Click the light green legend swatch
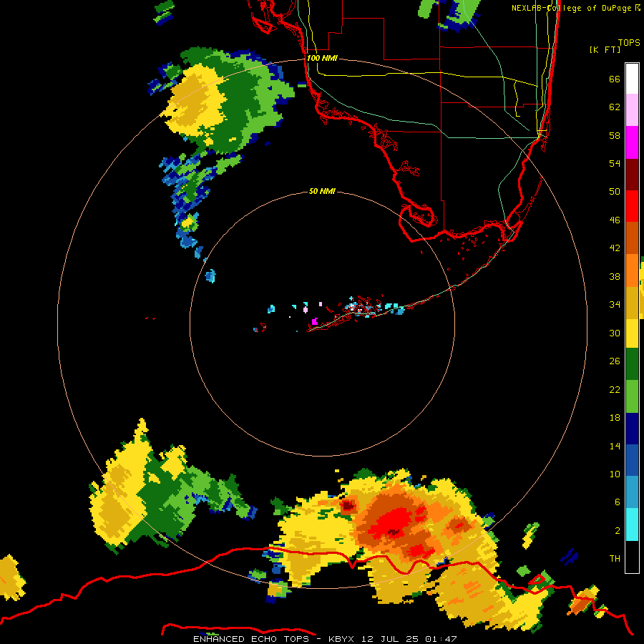The width and height of the screenshot is (644, 644). tap(632, 396)
